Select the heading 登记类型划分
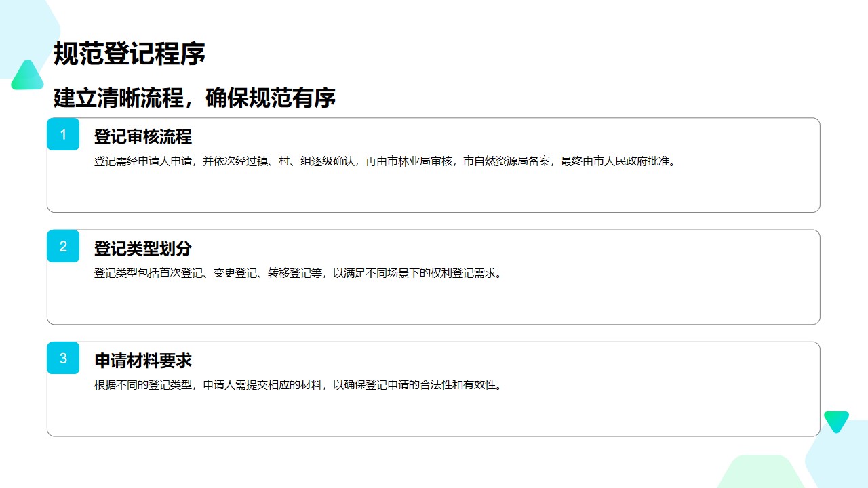 point(143,249)
